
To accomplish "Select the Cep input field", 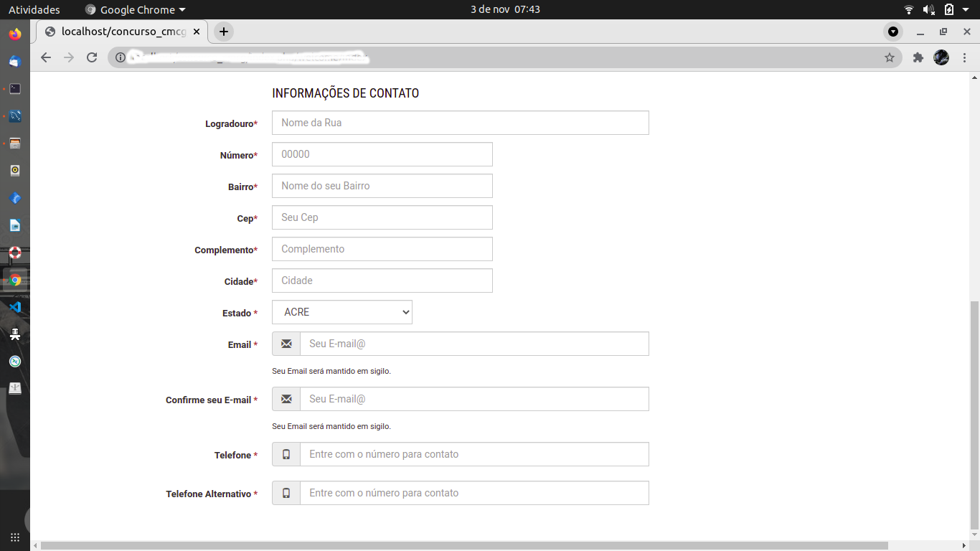I will (x=382, y=217).
